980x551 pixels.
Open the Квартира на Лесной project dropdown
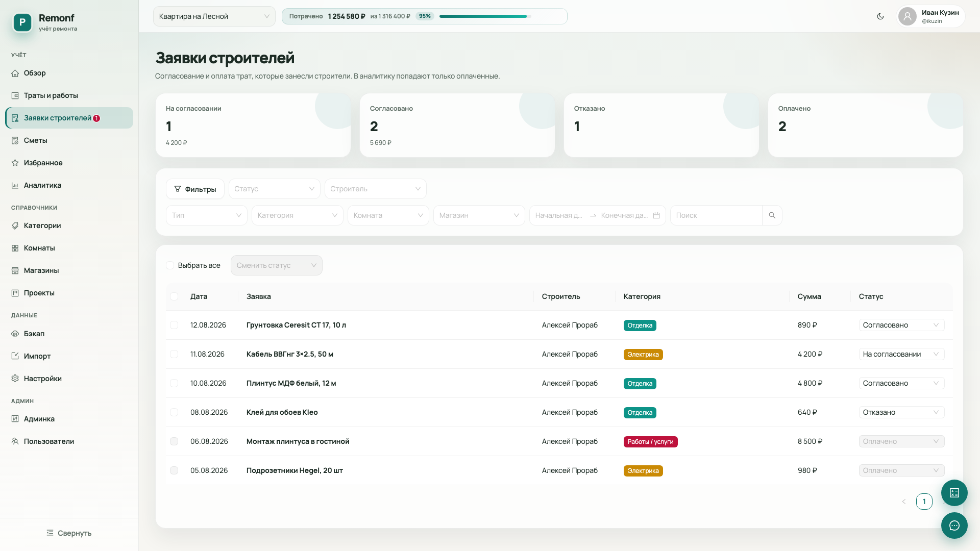coord(214,16)
